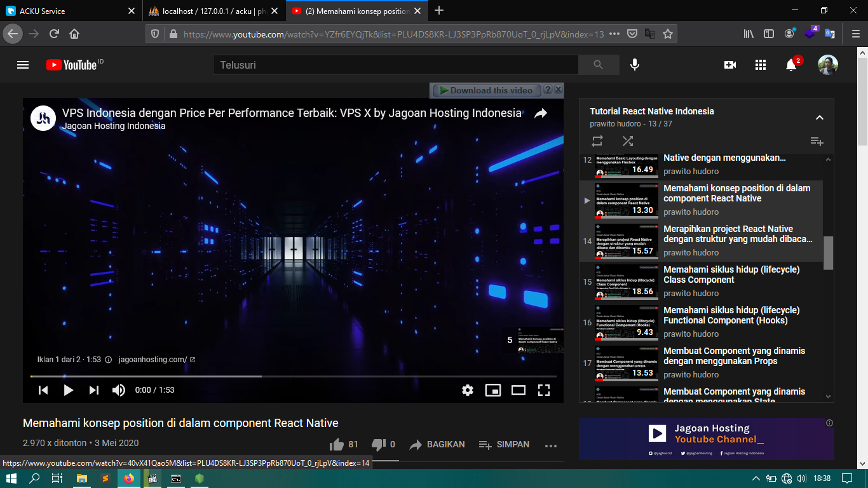
Task: Open the more actions three-dots menu
Action: [551, 445]
